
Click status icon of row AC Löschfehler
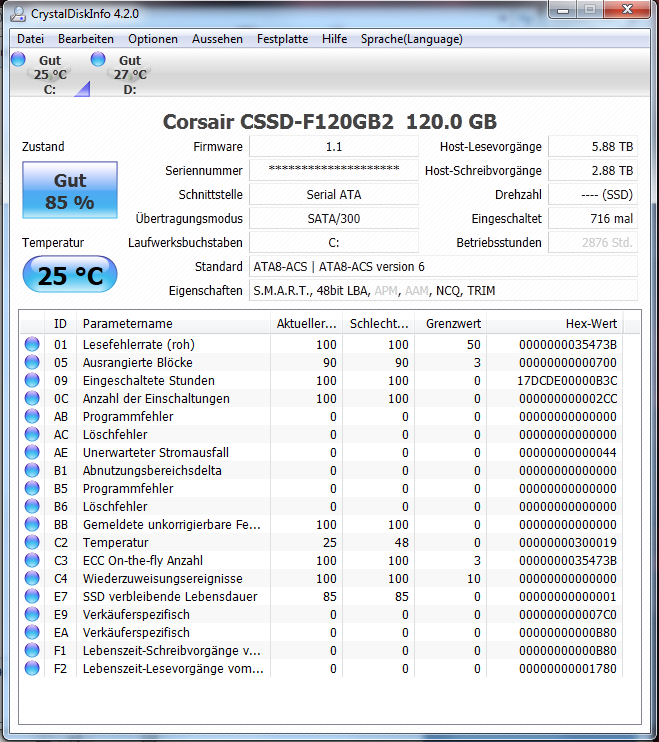(x=32, y=434)
